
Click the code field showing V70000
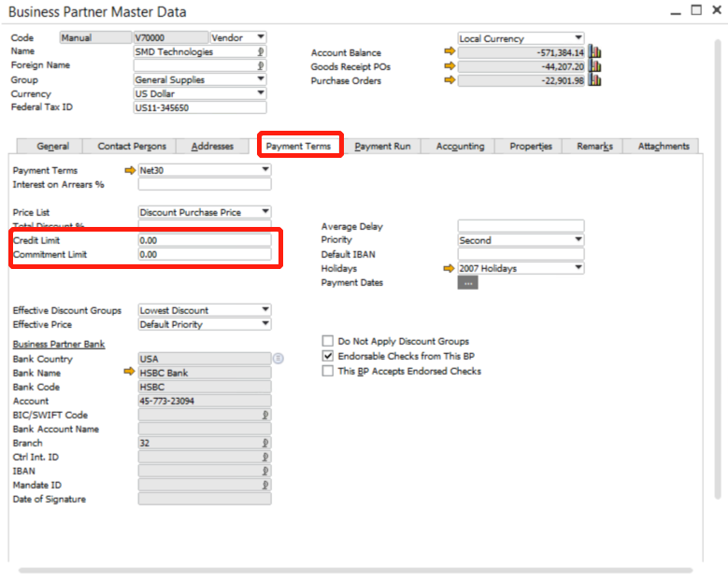(x=171, y=37)
